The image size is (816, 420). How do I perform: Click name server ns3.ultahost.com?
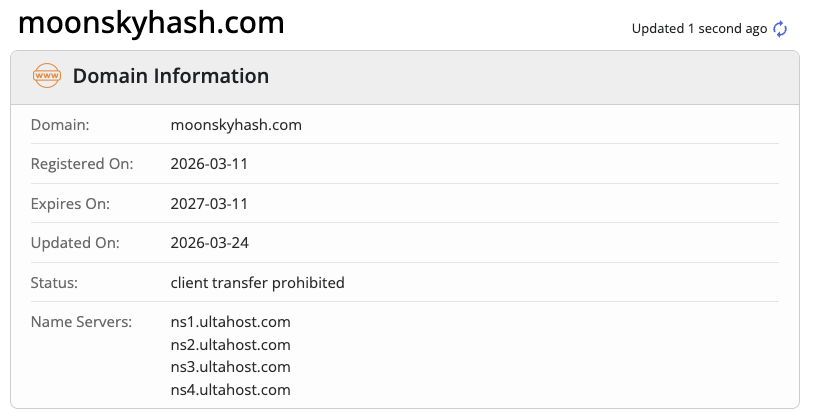click(231, 367)
